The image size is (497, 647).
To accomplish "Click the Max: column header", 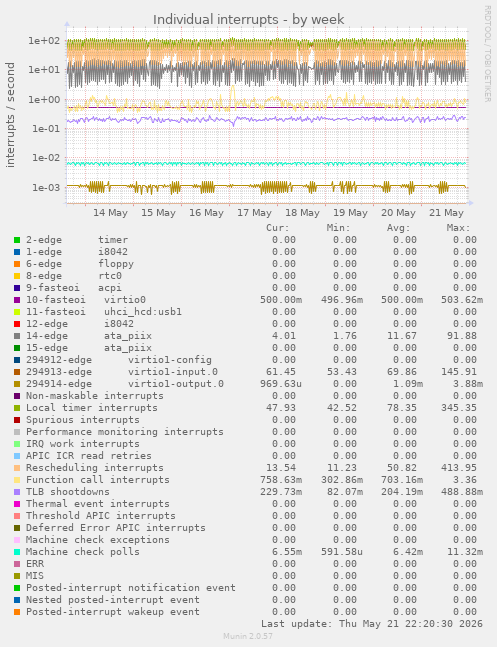I will [458, 228].
